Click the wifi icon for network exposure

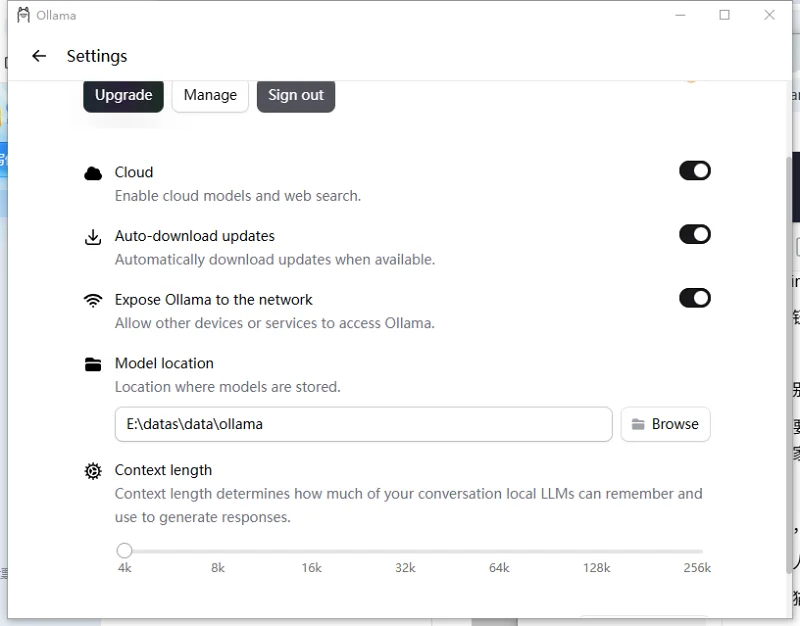[93, 301]
